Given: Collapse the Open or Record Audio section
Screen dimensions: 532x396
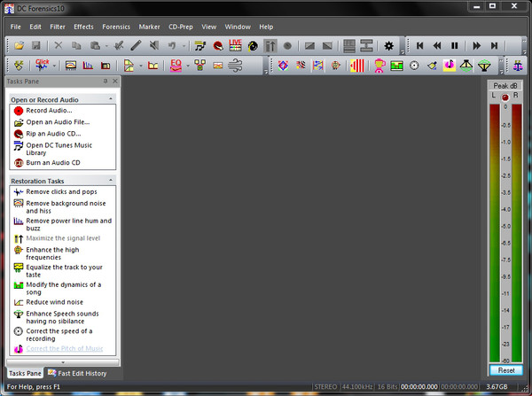Looking at the screenshot, I should point(111,100).
